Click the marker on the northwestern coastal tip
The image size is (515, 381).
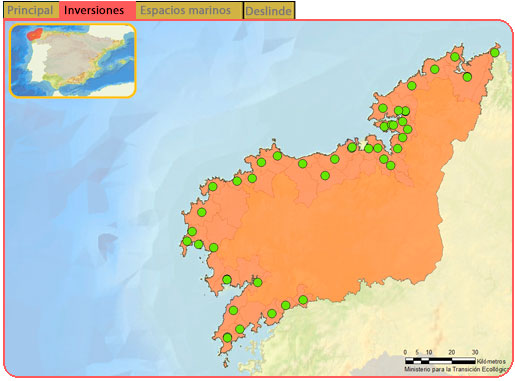click(x=213, y=187)
